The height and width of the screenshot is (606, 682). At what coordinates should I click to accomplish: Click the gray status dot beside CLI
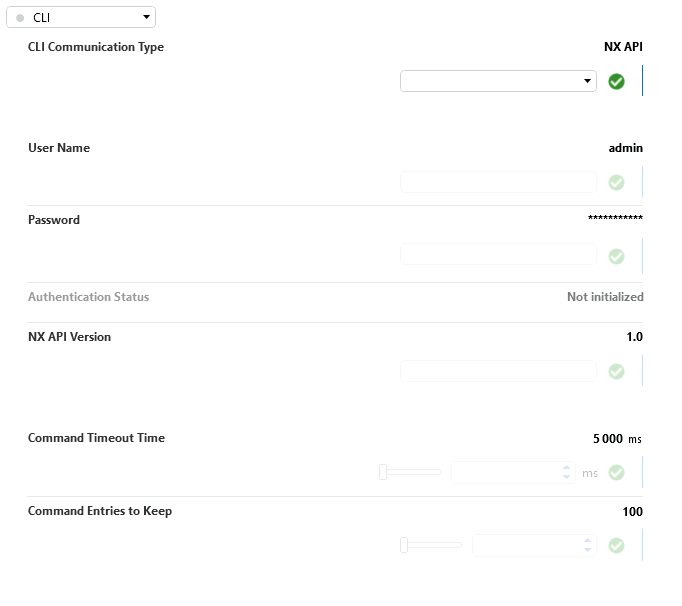tap(20, 18)
